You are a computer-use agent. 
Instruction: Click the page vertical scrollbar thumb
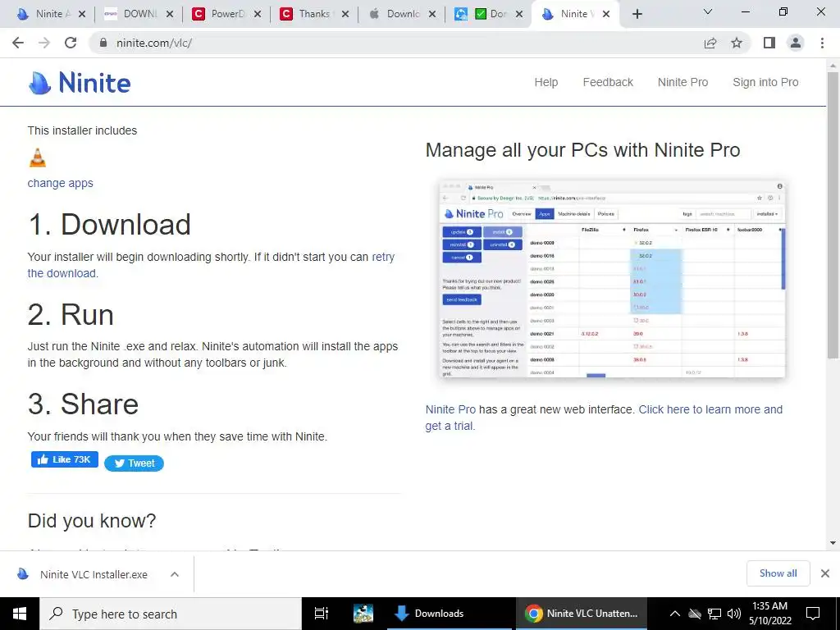pyautogui.click(x=833, y=214)
